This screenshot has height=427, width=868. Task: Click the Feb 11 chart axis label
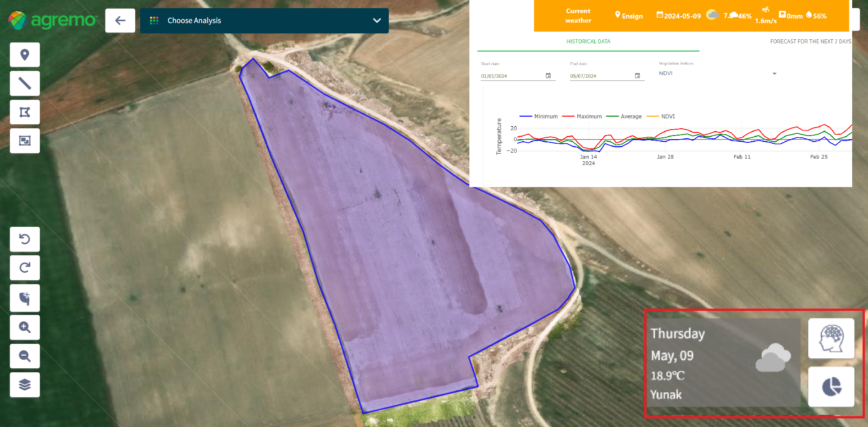coord(742,157)
